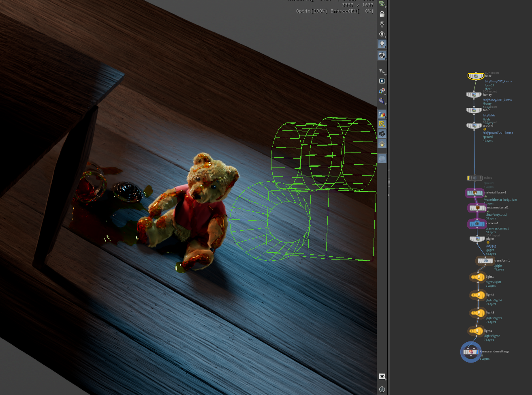The height and width of the screenshot is (395, 532).
Task: Click the "6 Layers" text under piglet
Action: pos(491,254)
